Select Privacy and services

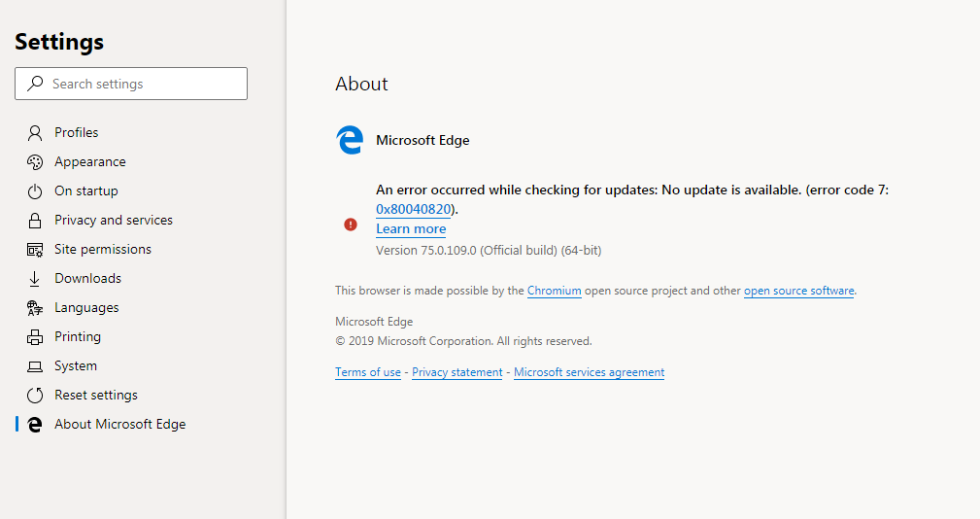(113, 220)
